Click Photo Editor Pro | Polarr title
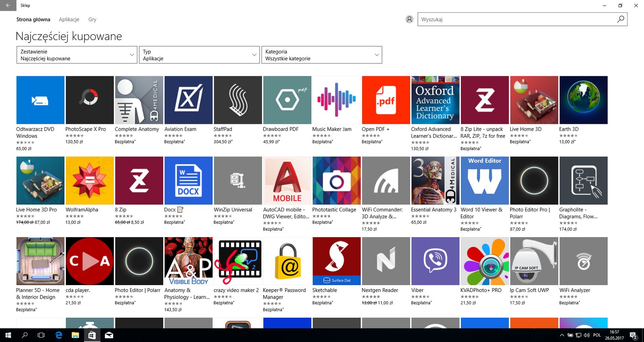The width and height of the screenshot is (644, 342). click(530, 213)
